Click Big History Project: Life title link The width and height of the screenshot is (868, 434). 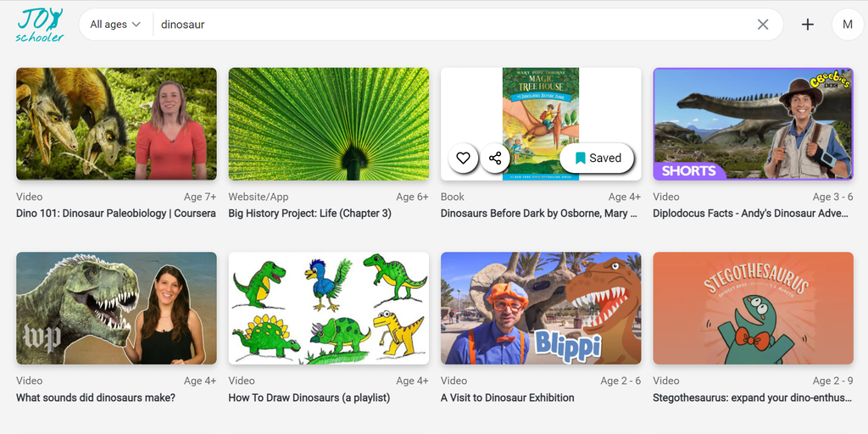click(310, 214)
